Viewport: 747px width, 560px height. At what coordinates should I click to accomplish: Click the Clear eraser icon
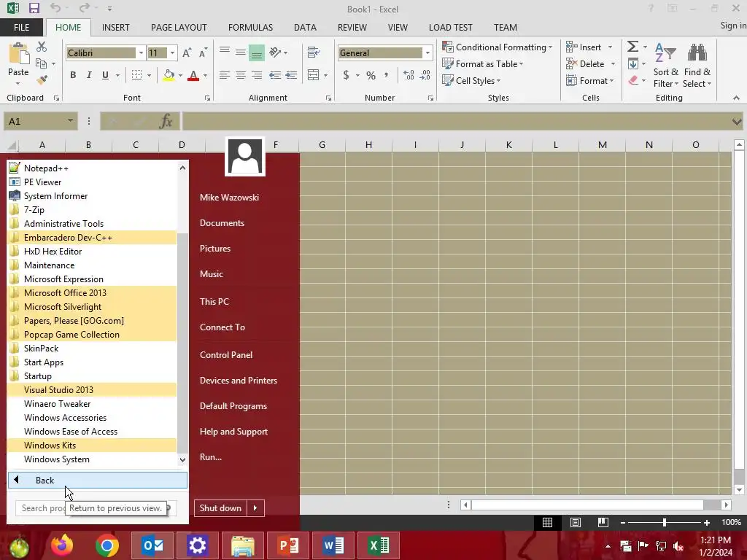(633, 80)
